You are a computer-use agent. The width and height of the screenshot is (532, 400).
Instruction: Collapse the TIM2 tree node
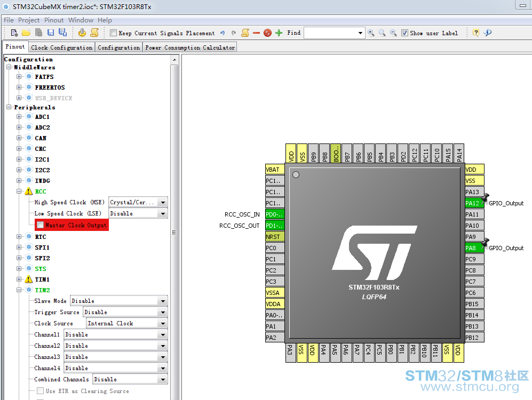coord(19,290)
